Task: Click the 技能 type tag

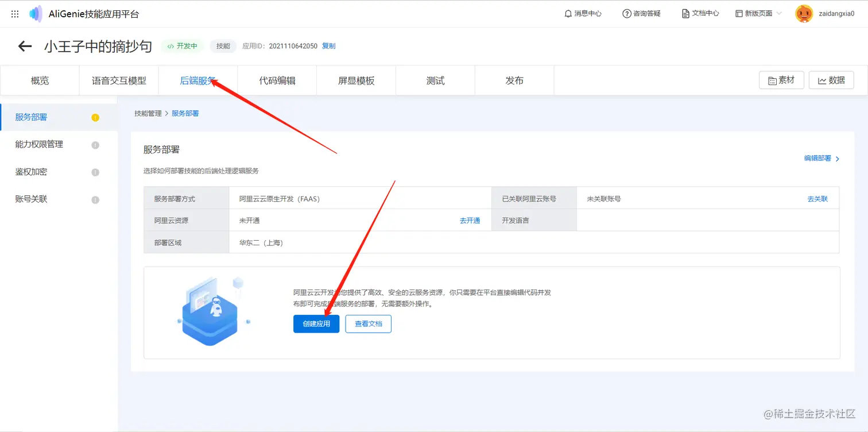Action: click(x=223, y=46)
